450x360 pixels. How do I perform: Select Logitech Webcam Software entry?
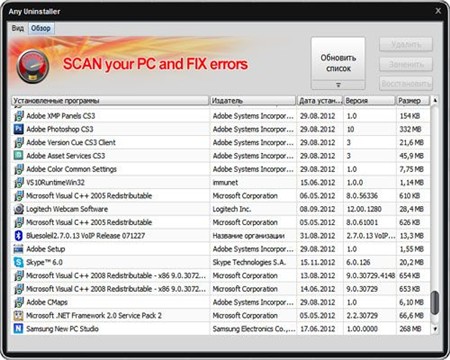click(x=67, y=209)
